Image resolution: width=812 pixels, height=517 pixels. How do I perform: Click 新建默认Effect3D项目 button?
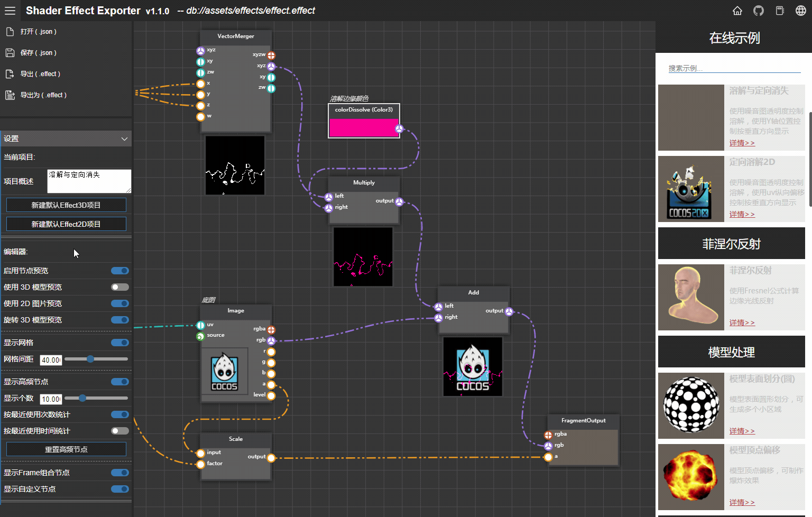pos(66,205)
